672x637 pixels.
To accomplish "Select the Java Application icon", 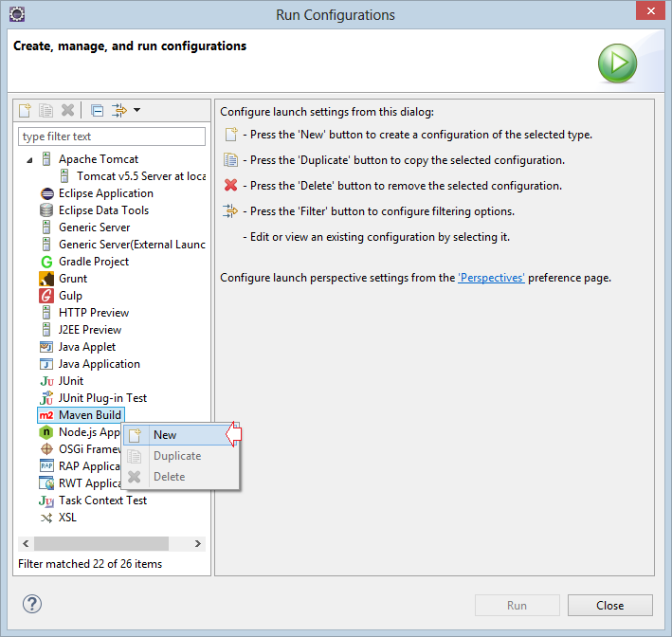I will [46, 364].
